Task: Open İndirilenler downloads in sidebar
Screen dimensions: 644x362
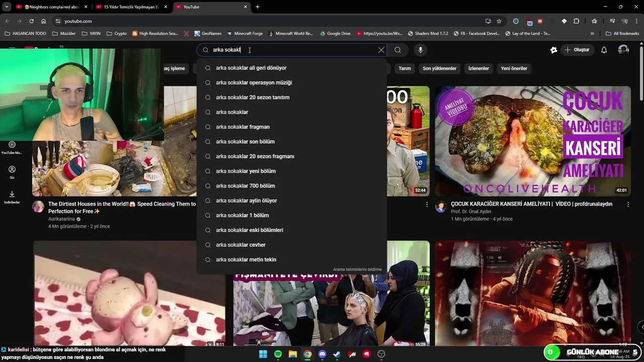Action: (12, 197)
